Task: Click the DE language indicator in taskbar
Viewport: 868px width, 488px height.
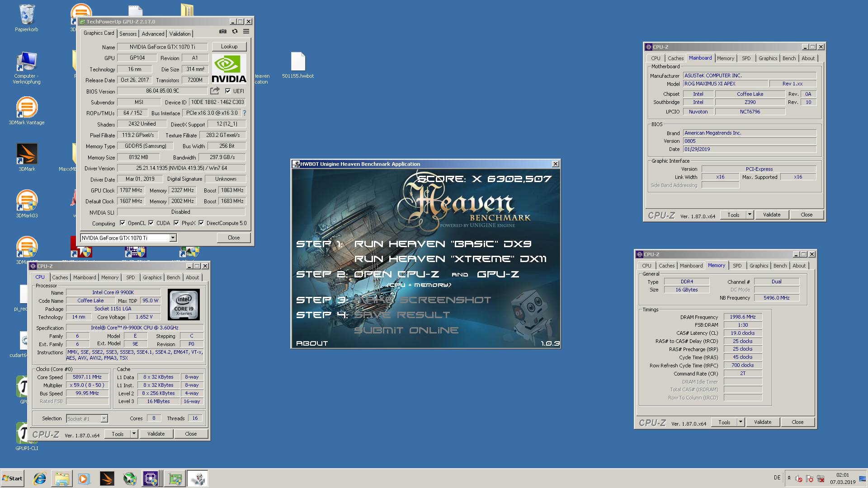Action: 777,477
